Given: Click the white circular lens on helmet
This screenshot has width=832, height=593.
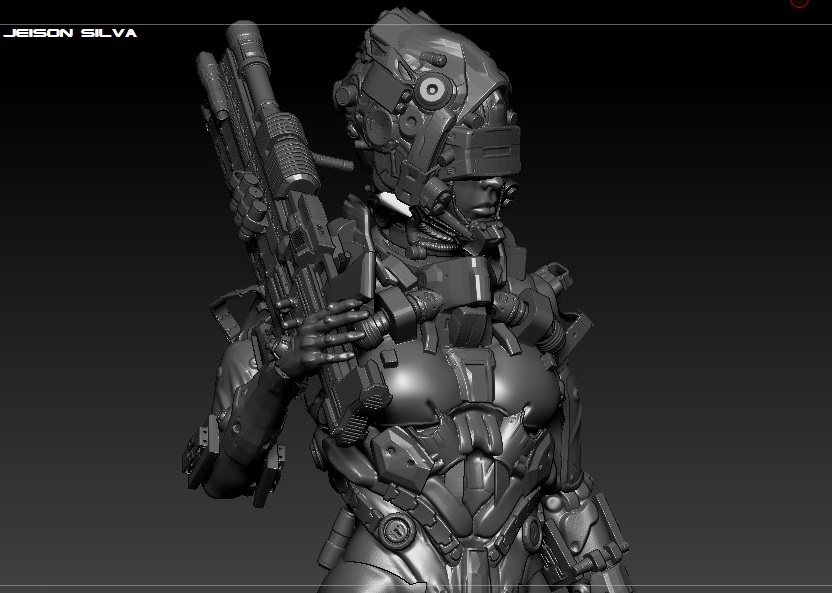Looking at the screenshot, I should click(433, 90).
